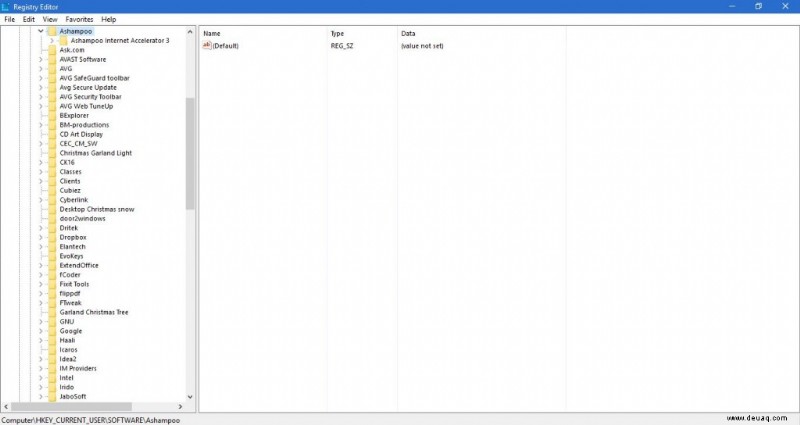Viewport: 800px width, 425px height.
Task: Select the Icaros key label
Action: point(68,349)
